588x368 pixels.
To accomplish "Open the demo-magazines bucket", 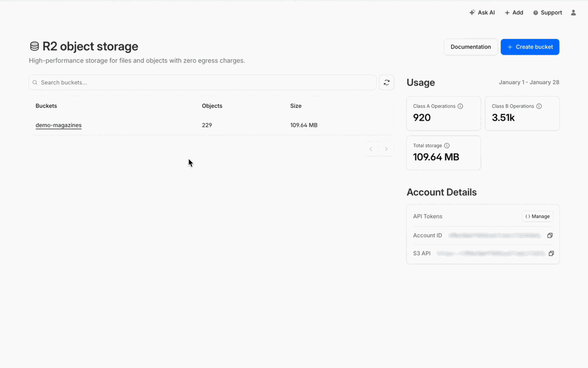I will click(58, 125).
